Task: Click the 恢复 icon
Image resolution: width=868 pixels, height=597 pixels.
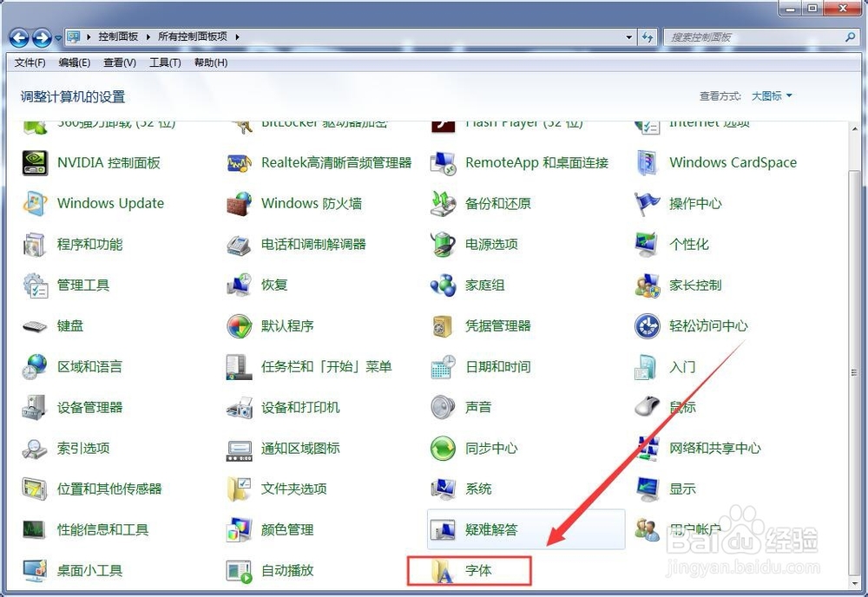Action: [x=240, y=285]
